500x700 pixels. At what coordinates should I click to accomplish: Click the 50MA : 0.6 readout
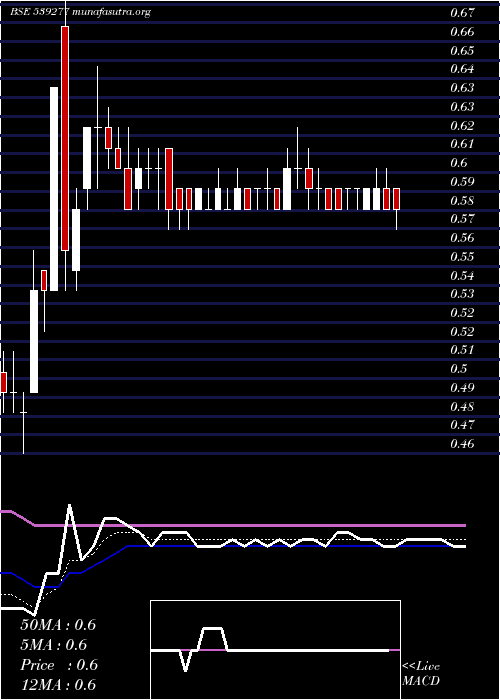pyautogui.click(x=58, y=625)
